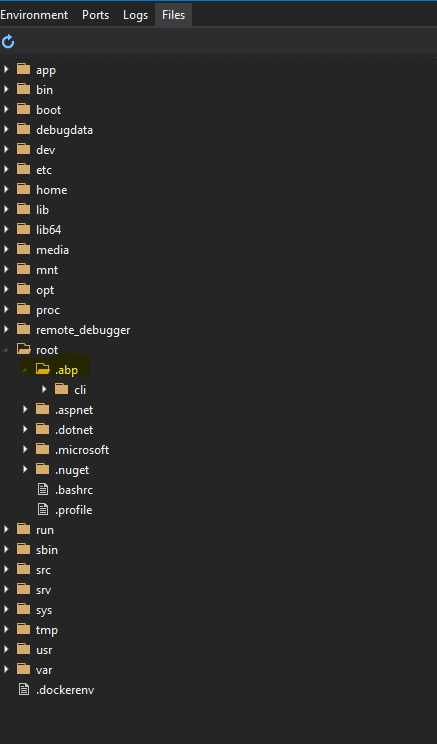Image resolution: width=437 pixels, height=744 pixels.
Task: Expand the boot folder arrow
Action: (x=6, y=109)
